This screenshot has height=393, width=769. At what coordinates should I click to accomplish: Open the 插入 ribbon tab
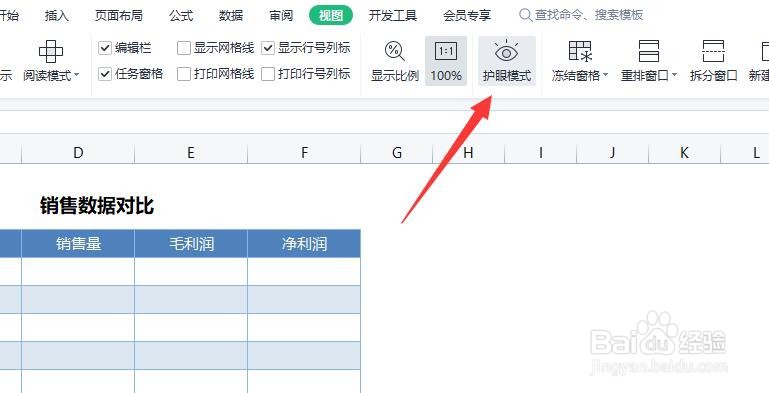tap(56, 16)
